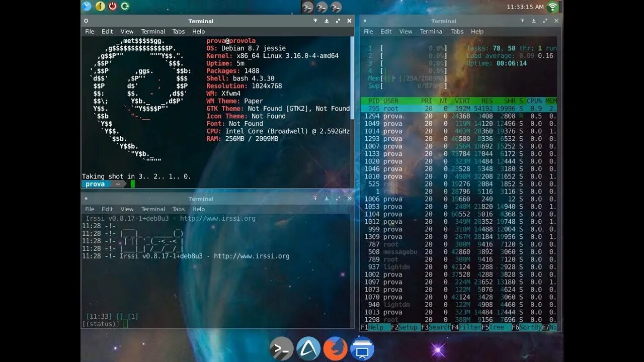Click the yellow lock screen panel icon

point(100,7)
